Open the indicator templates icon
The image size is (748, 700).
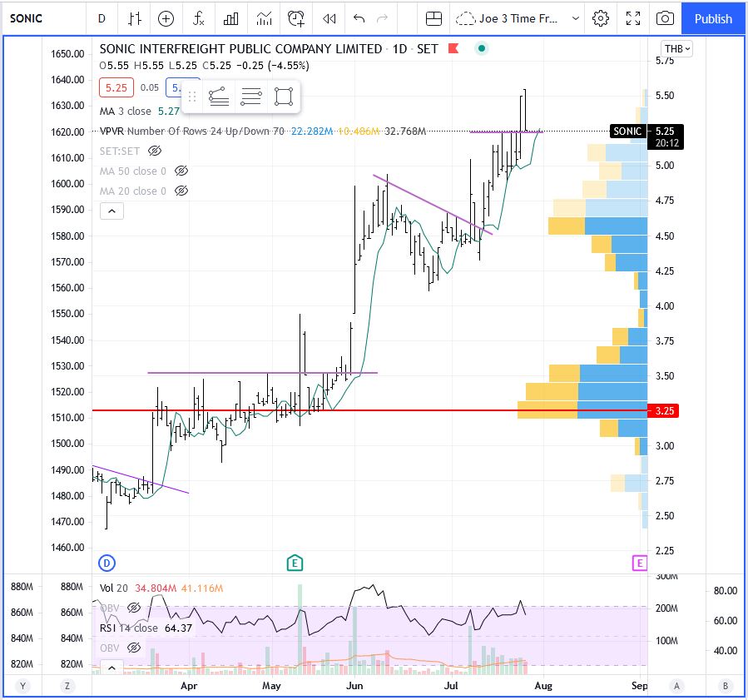pyautogui.click(x=264, y=18)
